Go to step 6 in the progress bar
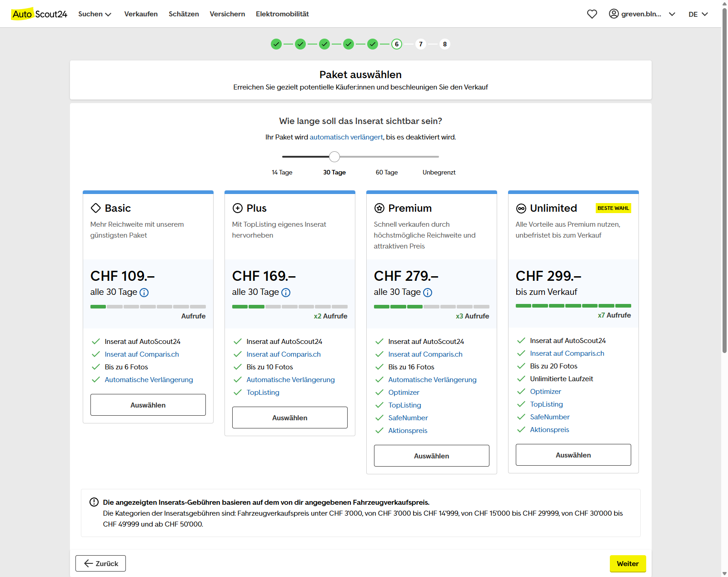Image resolution: width=728 pixels, height=577 pixels. 397,44
